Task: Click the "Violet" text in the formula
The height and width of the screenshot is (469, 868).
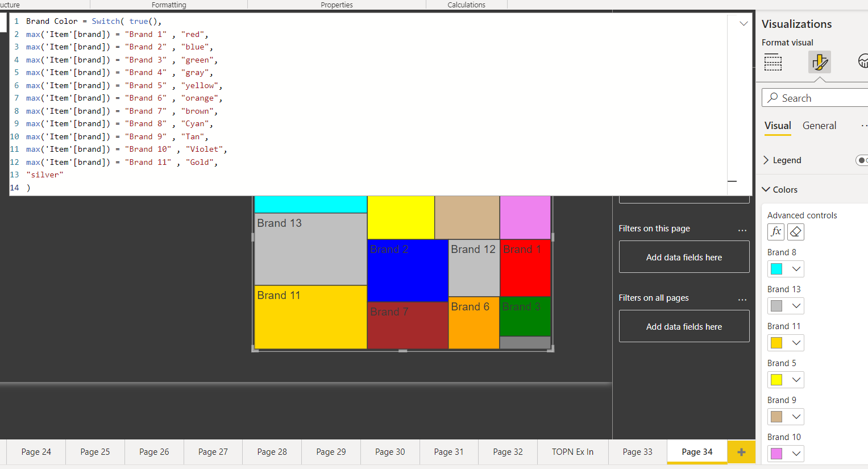Action: (204, 150)
